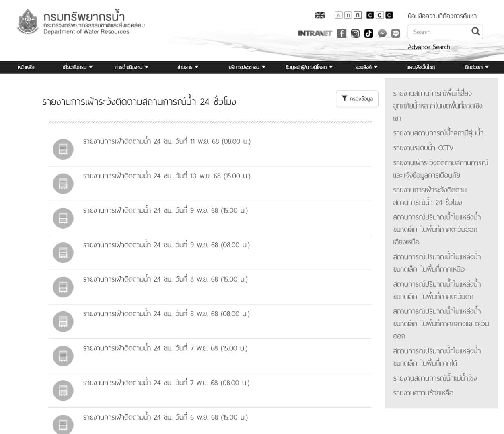The image size is (504, 434).
Task: Open the Instagram icon link
Action: [355, 33]
